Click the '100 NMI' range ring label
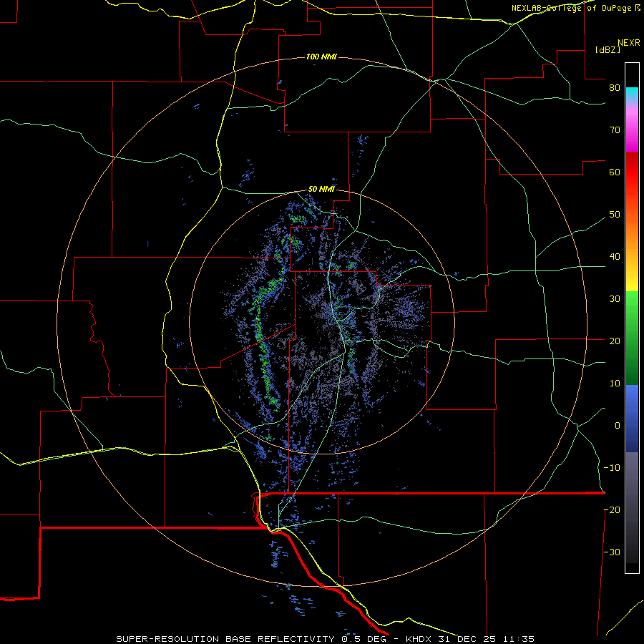The image size is (644, 644). [321, 57]
